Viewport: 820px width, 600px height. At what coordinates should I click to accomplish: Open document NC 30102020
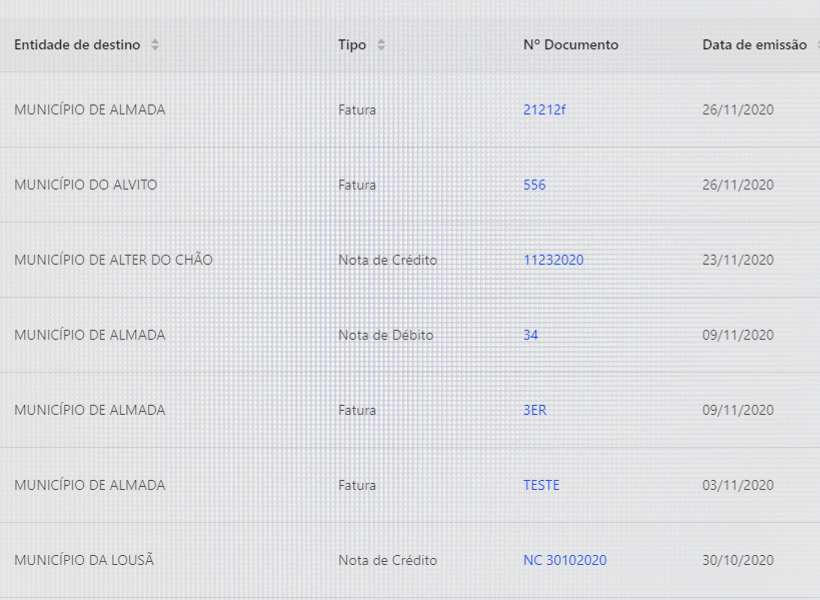point(564,560)
